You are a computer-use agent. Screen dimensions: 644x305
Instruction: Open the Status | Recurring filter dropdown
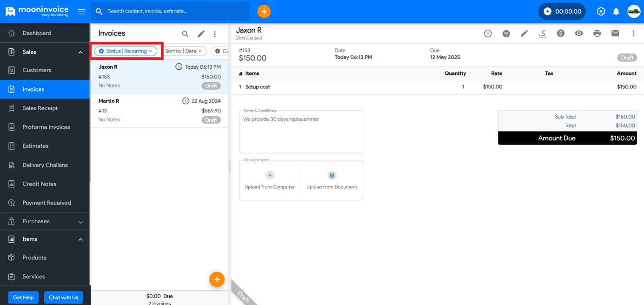pyautogui.click(x=126, y=51)
